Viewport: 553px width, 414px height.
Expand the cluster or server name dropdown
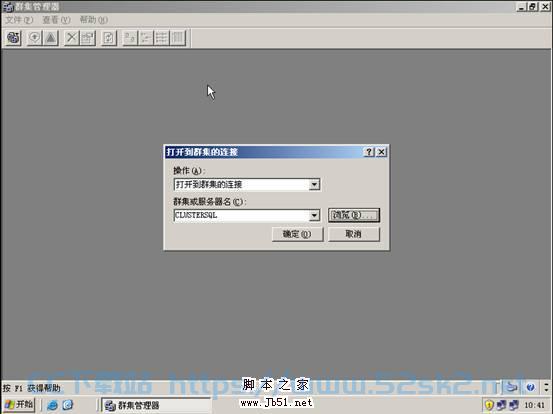[314, 215]
